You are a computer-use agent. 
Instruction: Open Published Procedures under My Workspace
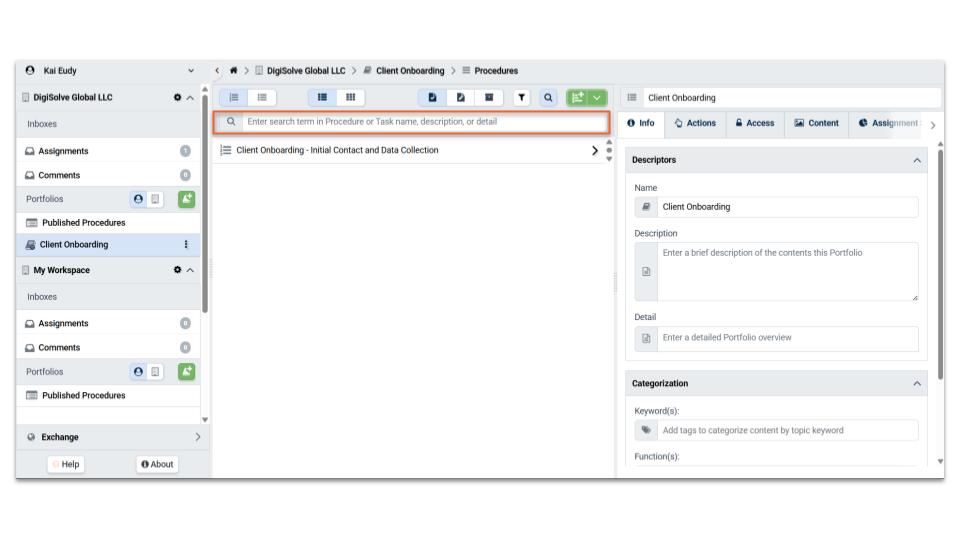(x=108, y=396)
